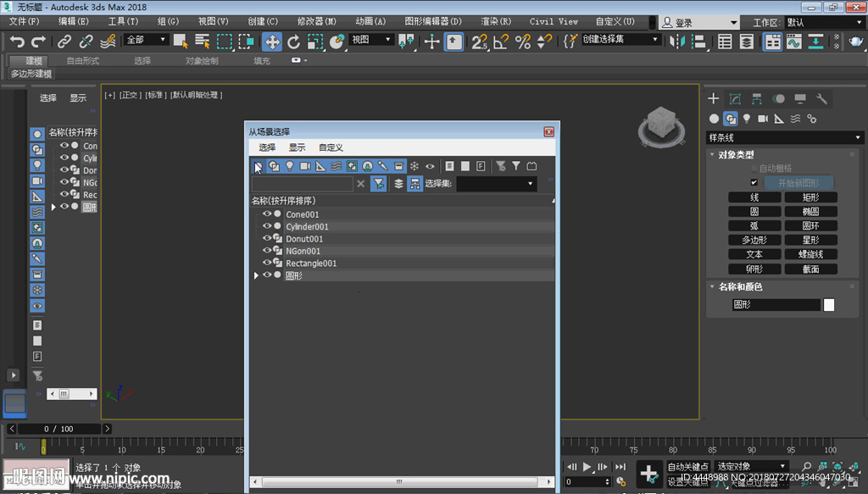Pick the Rectangular Selection Region tool
The width and height of the screenshot is (868, 494).
coord(224,42)
